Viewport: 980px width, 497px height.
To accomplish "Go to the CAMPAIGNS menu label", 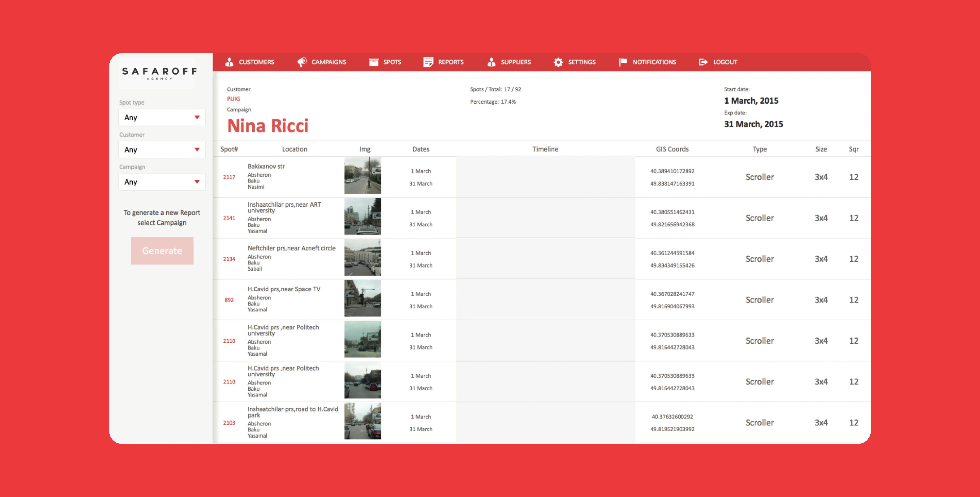I will 329,62.
